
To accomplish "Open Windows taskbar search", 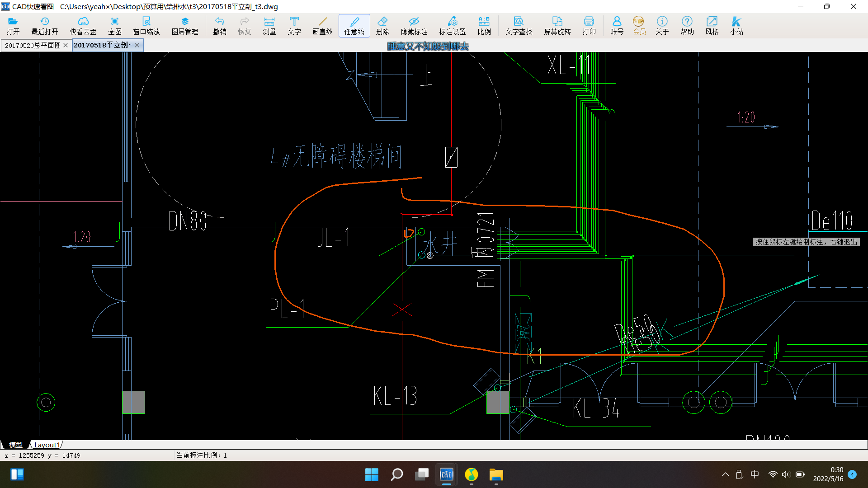I will pyautogui.click(x=396, y=474).
